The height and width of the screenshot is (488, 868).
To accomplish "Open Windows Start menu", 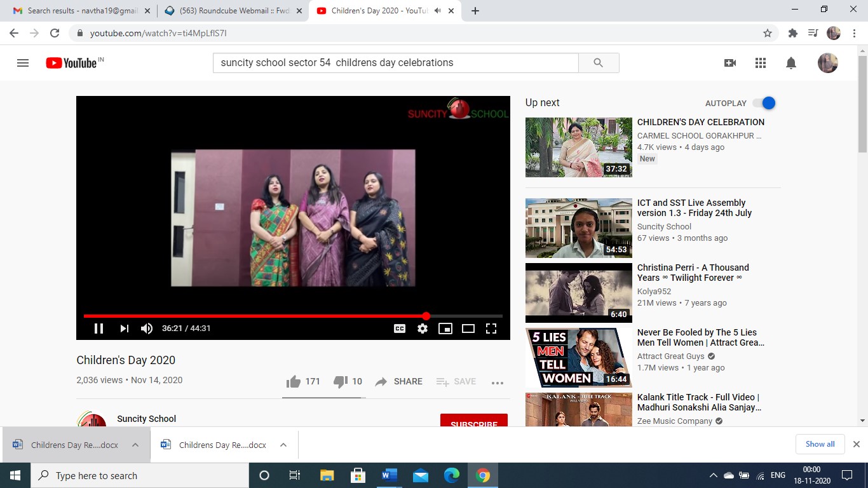I will click(x=15, y=475).
